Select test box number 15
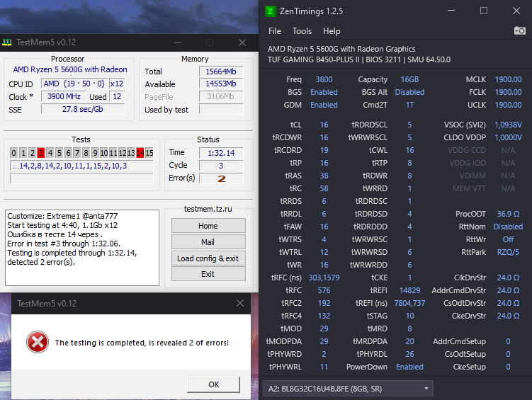 point(149,153)
